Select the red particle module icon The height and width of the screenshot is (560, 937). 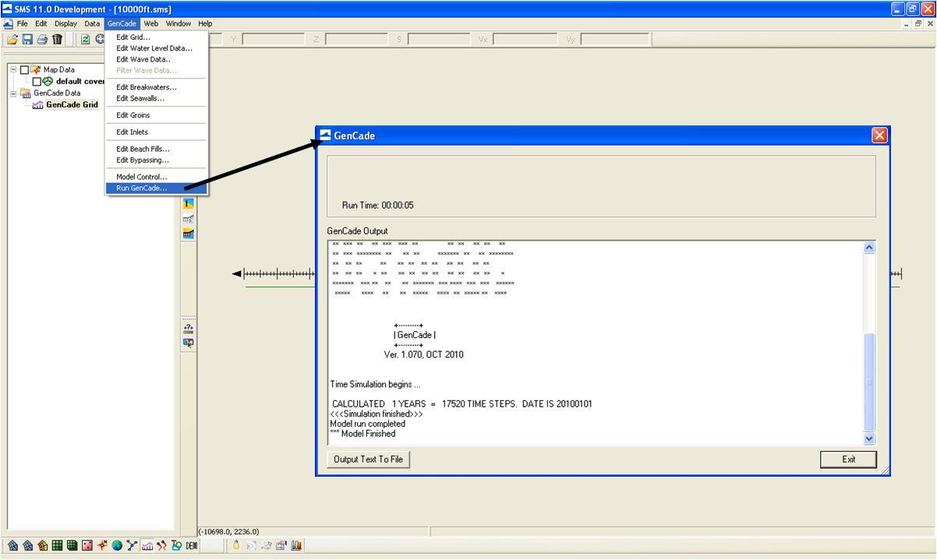(161, 545)
